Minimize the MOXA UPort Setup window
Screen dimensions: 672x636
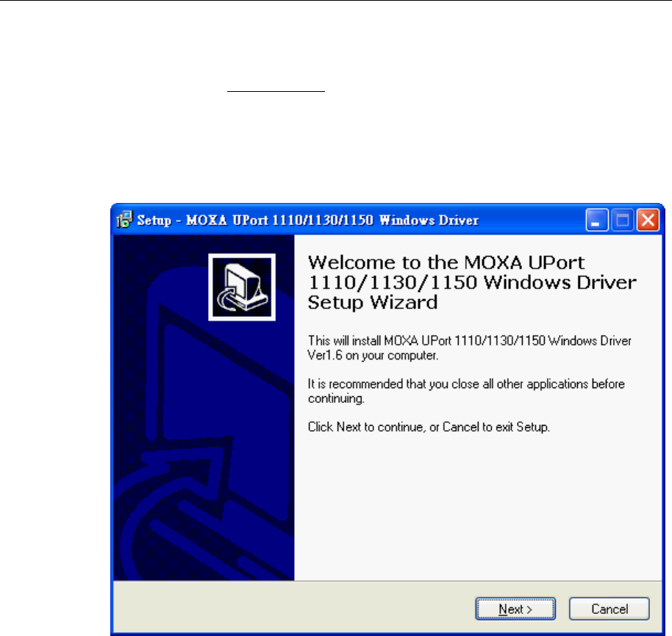tap(596, 220)
